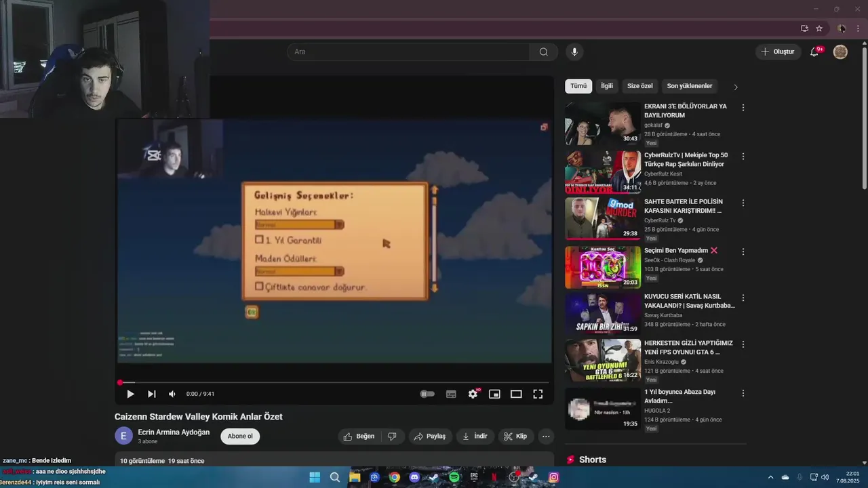Viewport: 868px width, 488px height.
Task: Select the Tümü filter chip
Action: pyautogui.click(x=578, y=86)
